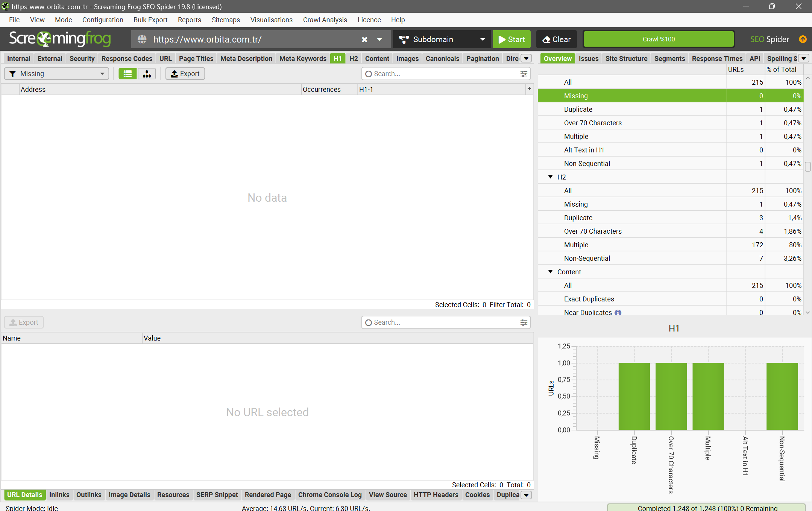This screenshot has height=511, width=812.
Task: Clear the URL with the X icon
Action: point(364,40)
